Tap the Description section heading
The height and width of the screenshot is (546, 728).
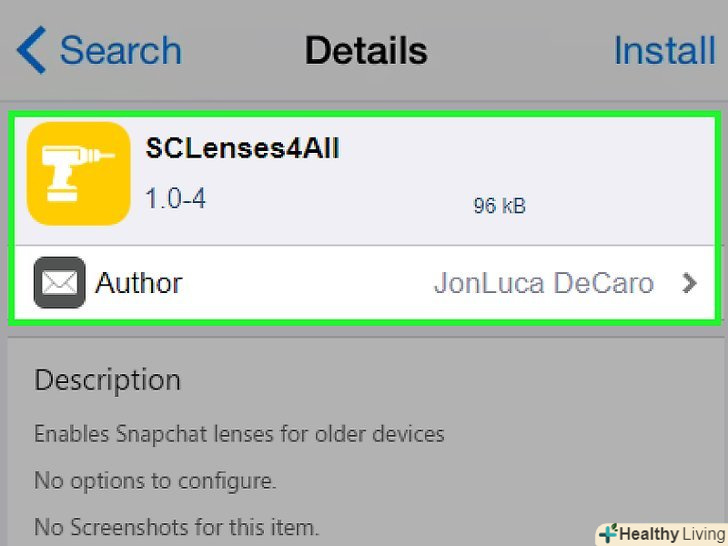coord(107,380)
